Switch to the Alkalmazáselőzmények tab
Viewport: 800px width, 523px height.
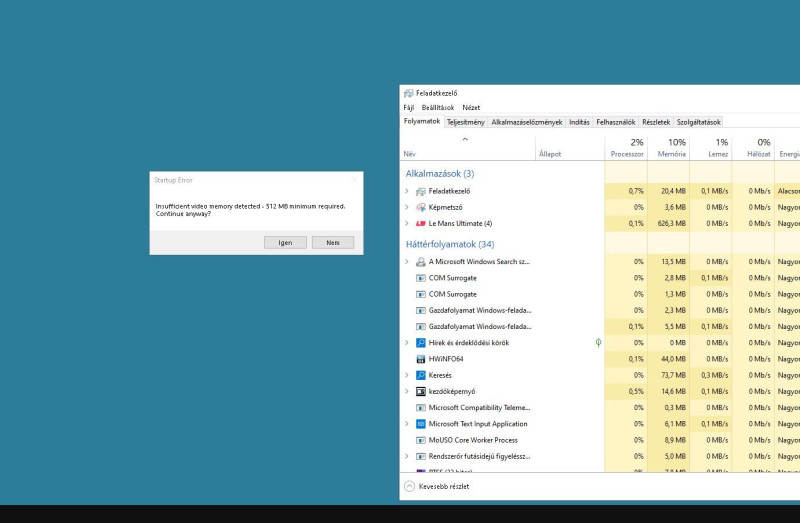coord(527,122)
